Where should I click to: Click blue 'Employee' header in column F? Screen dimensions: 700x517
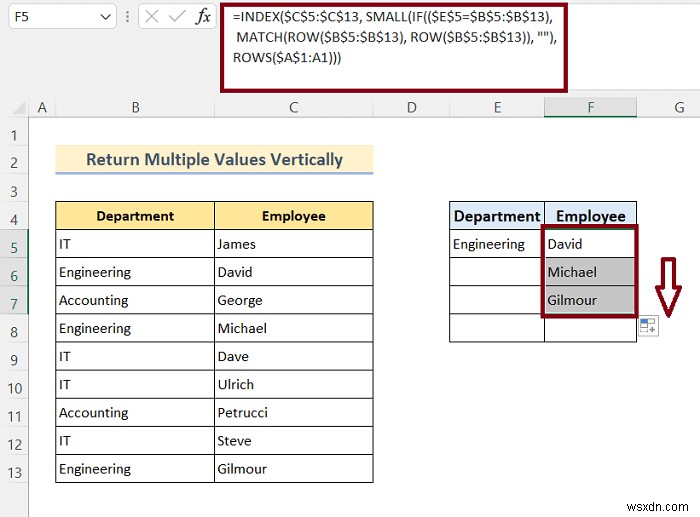point(591,216)
